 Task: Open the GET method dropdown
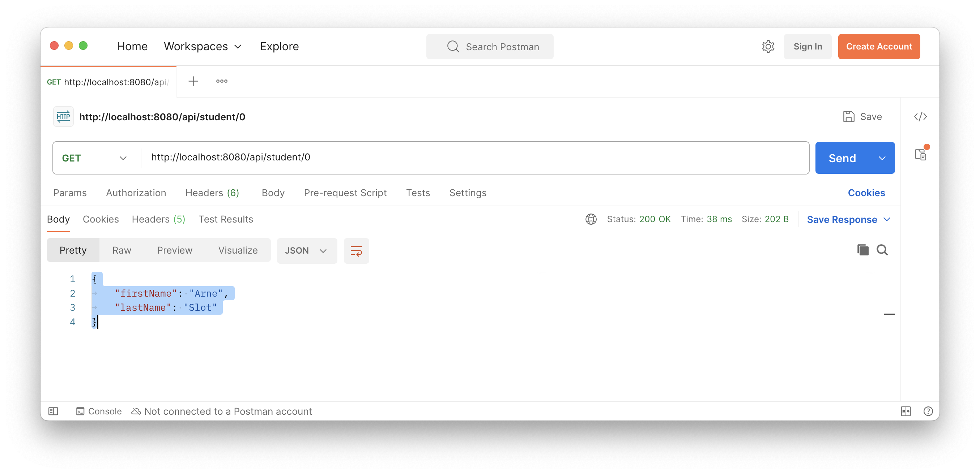[95, 158]
